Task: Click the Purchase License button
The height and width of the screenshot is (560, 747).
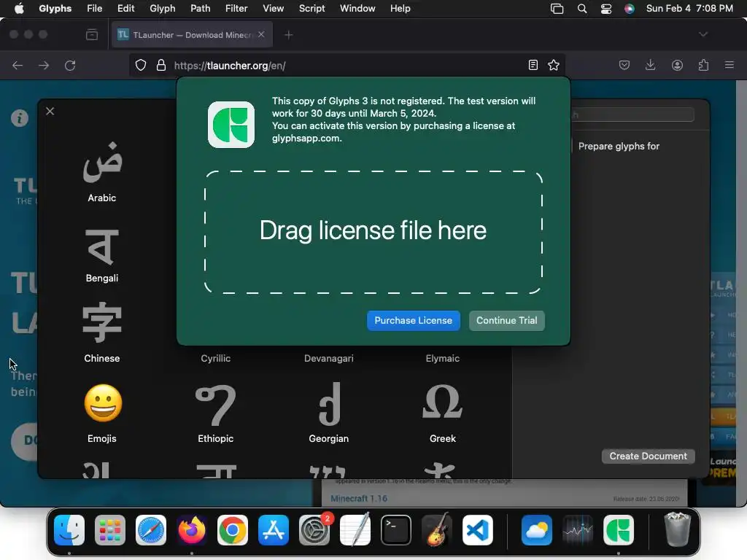Action: point(413,321)
